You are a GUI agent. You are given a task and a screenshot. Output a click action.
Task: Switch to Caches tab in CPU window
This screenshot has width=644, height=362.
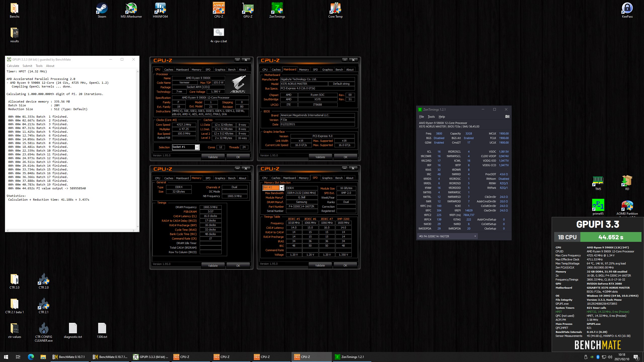169,70
